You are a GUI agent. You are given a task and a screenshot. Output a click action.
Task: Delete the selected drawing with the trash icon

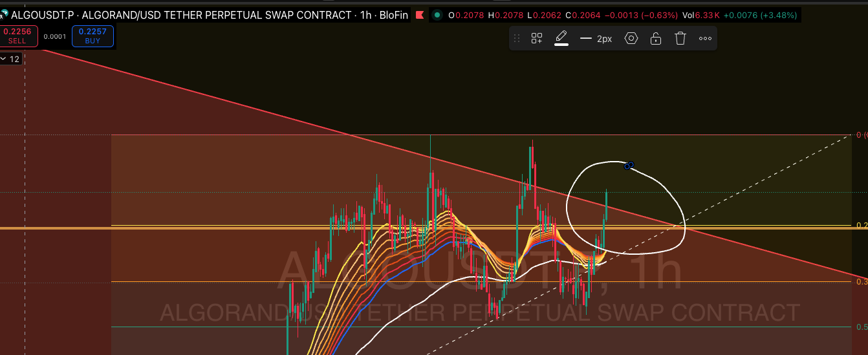[x=680, y=39]
